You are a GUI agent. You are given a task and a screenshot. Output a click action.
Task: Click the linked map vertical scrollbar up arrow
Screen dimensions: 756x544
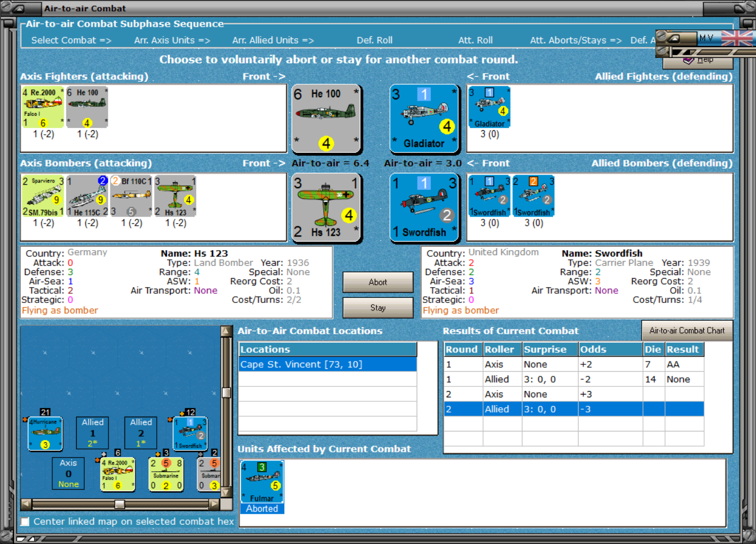pyautogui.click(x=226, y=331)
